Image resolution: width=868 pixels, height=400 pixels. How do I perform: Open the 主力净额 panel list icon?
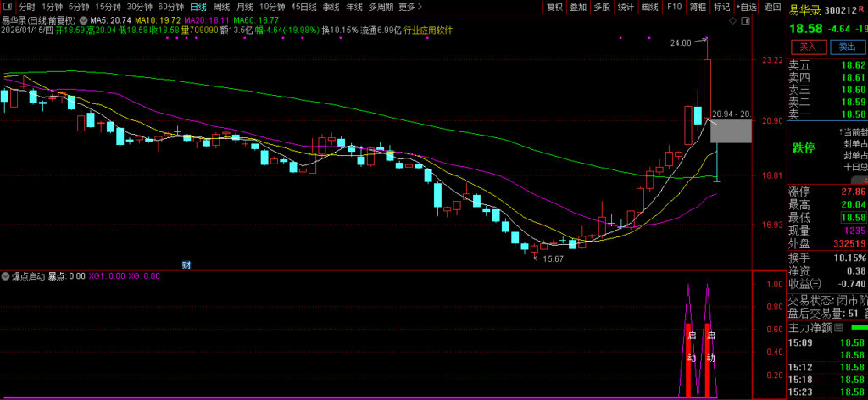pyautogui.click(x=839, y=327)
